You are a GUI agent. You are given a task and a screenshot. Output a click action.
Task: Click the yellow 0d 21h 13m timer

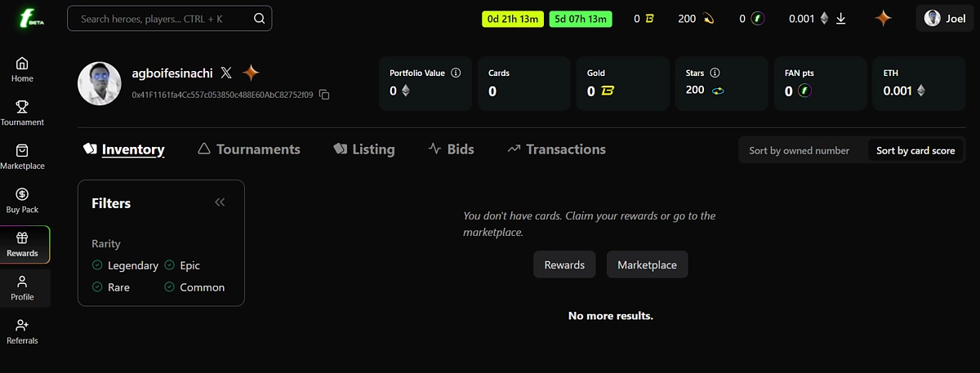coord(512,18)
